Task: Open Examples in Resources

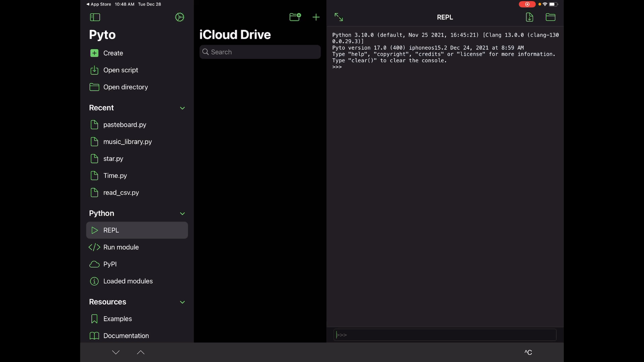Action: point(137,319)
